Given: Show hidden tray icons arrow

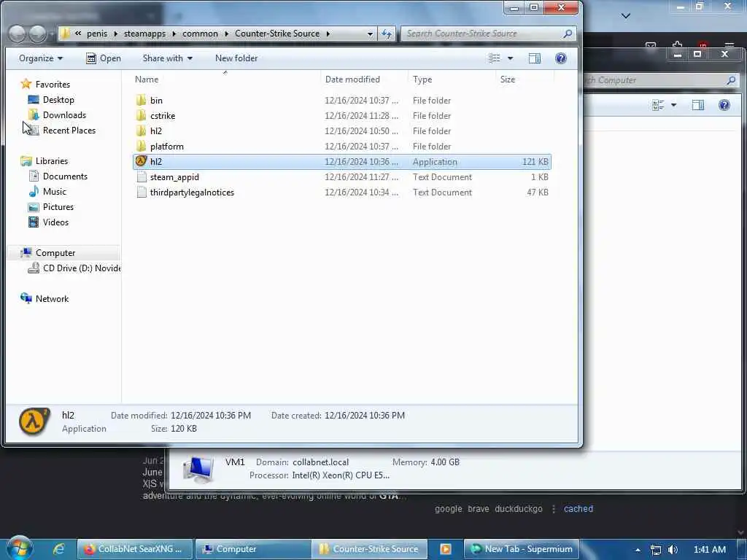Looking at the screenshot, I should tap(638, 550).
